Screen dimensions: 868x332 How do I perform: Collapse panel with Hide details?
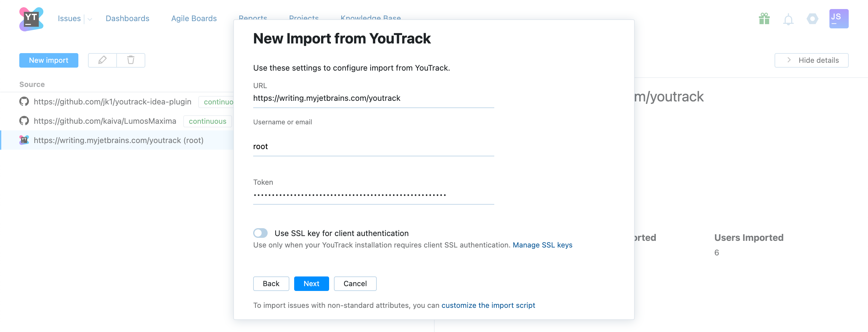click(x=811, y=60)
